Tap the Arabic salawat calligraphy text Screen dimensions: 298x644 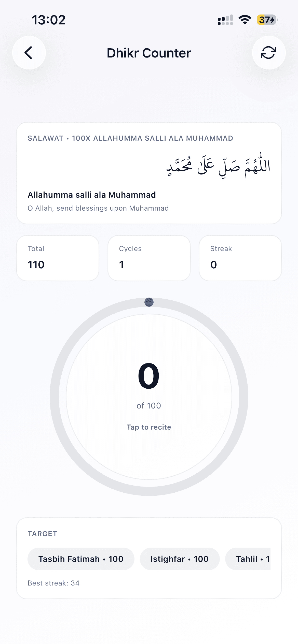(218, 166)
